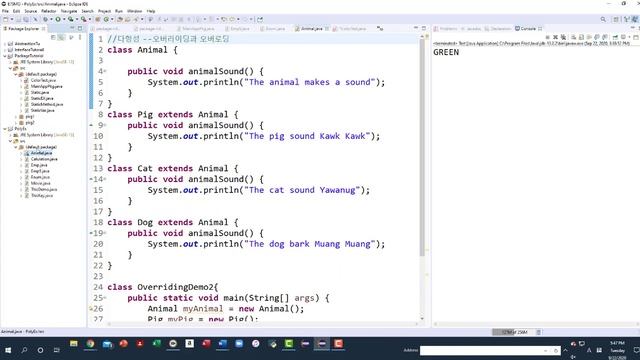Close the Package Explorer tab
Image resolution: width=640 pixels, height=360 pixels.
[44, 29]
